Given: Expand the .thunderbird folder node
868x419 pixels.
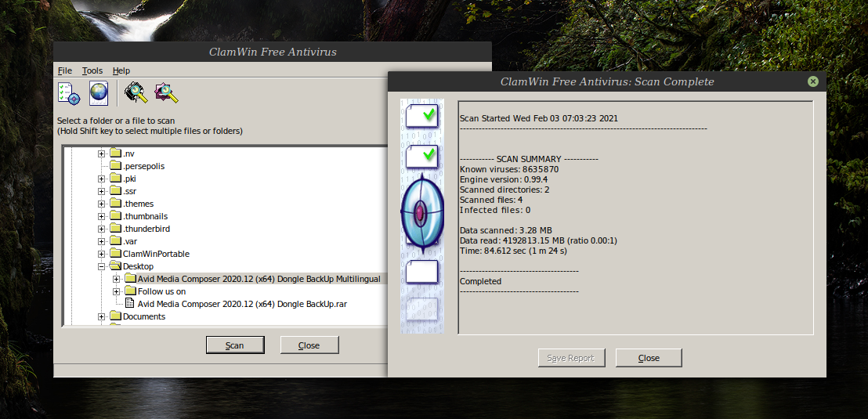Looking at the screenshot, I should [x=101, y=229].
